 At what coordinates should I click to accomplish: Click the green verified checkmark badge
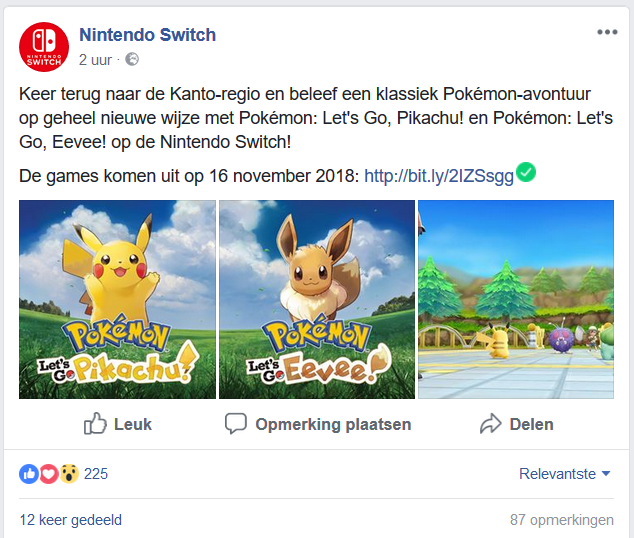tap(526, 173)
